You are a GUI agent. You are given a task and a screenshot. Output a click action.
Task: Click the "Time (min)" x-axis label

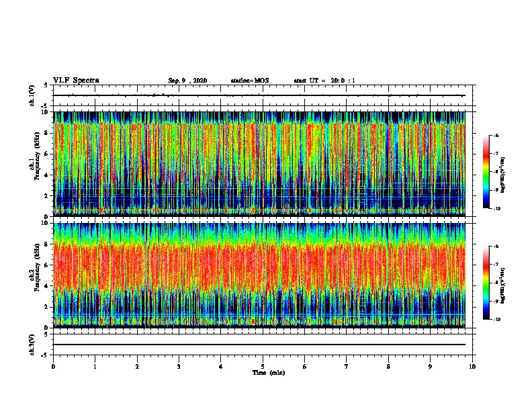(269, 373)
